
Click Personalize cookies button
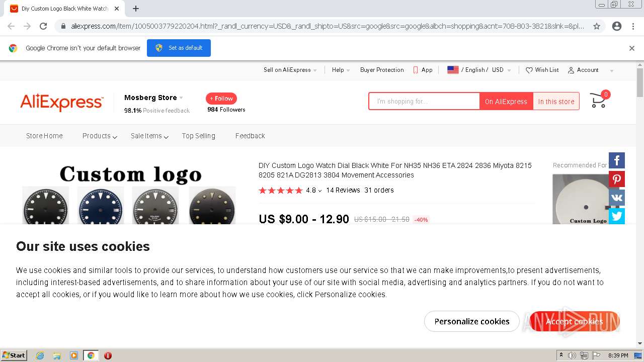pos(472,321)
